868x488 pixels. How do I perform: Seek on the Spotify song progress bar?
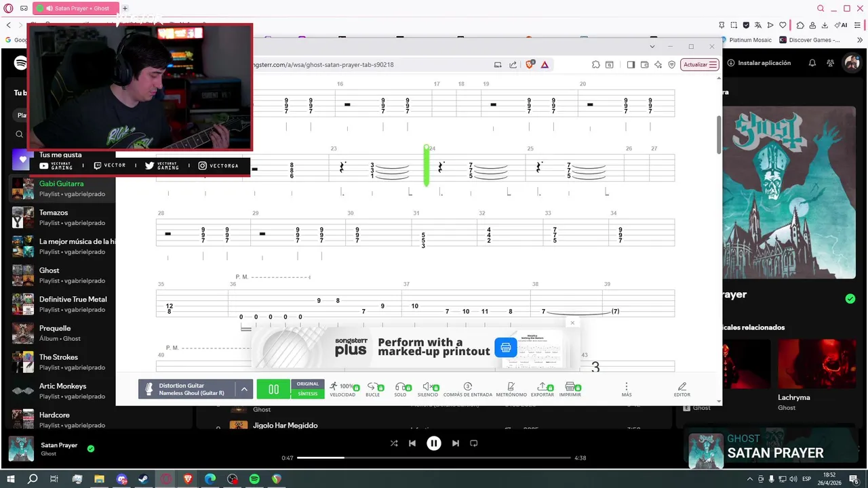coord(434,458)
